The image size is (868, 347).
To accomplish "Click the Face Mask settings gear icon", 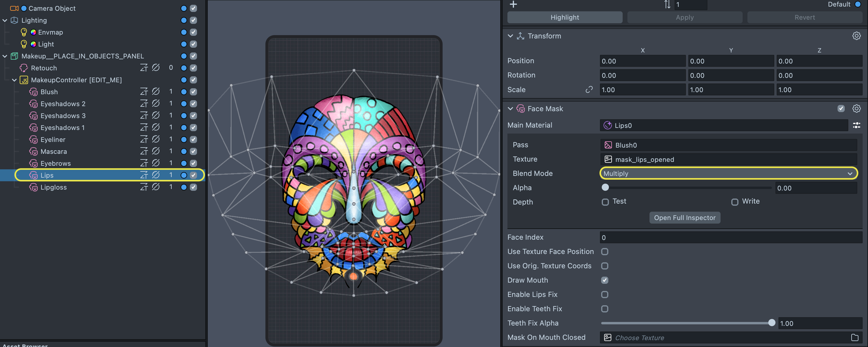I will tap(856, 109).
